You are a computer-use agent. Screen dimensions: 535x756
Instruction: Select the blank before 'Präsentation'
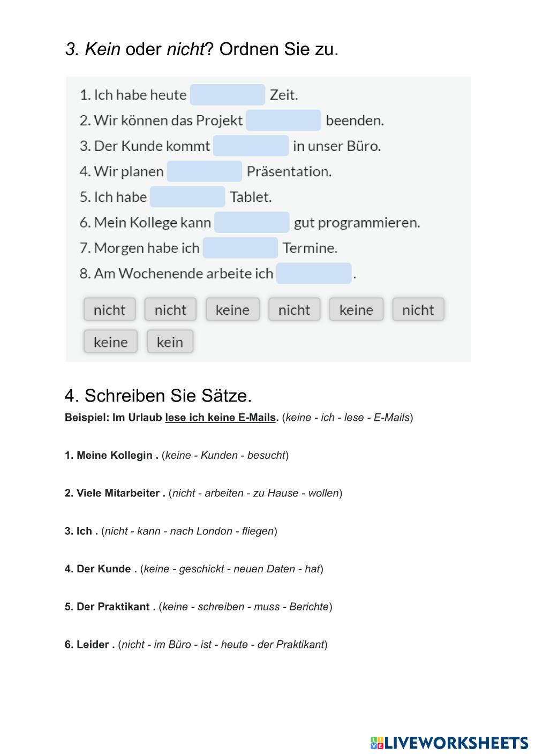click(x=205, y=171)
